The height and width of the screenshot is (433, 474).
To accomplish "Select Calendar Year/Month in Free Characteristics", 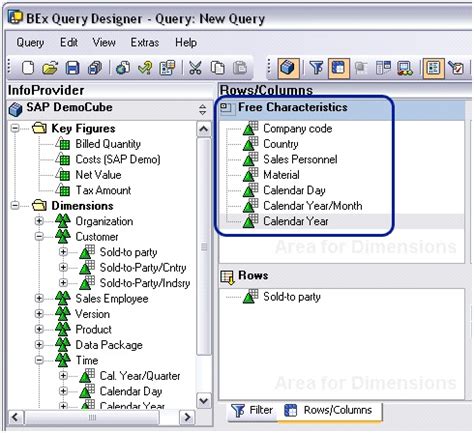I will [x=312, y=206].
